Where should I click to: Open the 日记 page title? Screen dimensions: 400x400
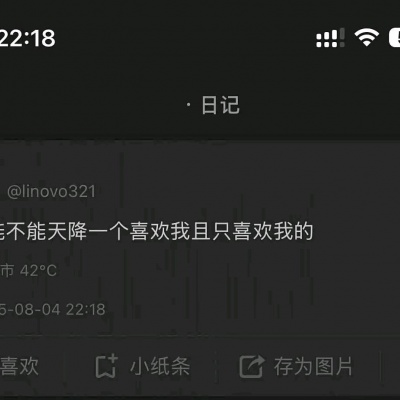[220, 105]
